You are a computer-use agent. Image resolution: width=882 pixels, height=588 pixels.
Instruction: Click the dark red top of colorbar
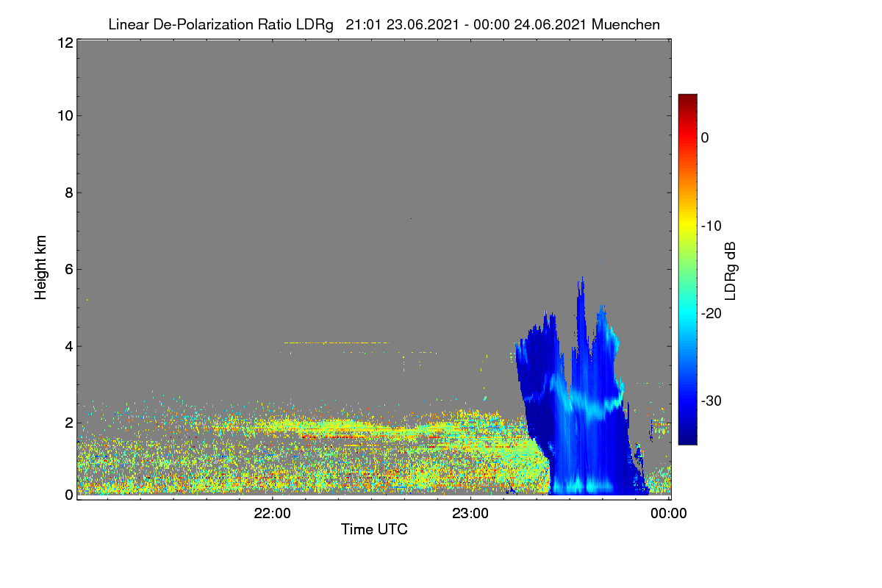coord(687,98)
